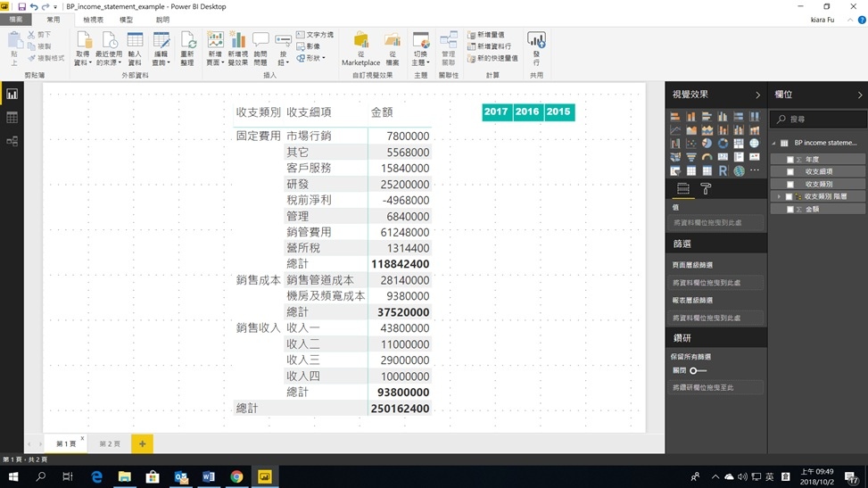Expand the 收支類別 階層 hierarchy arrow
868x488 pixels.
pyautogui.click(x=779, y=196)
